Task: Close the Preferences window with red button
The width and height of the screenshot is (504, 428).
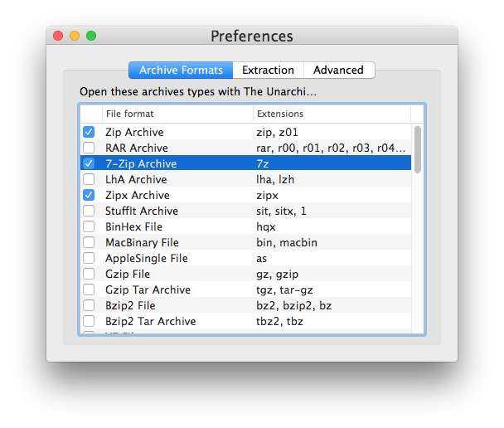Action: (x=58, y=36)
